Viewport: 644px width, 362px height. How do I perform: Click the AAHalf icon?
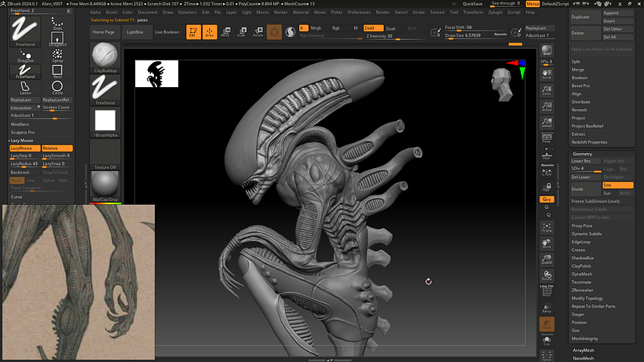click(547, 122)
